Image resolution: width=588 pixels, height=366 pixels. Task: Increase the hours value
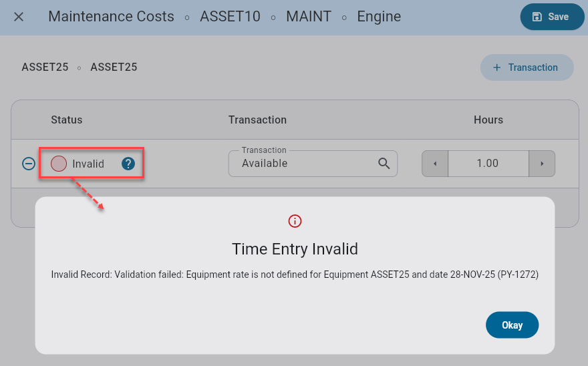coord(542,164)
